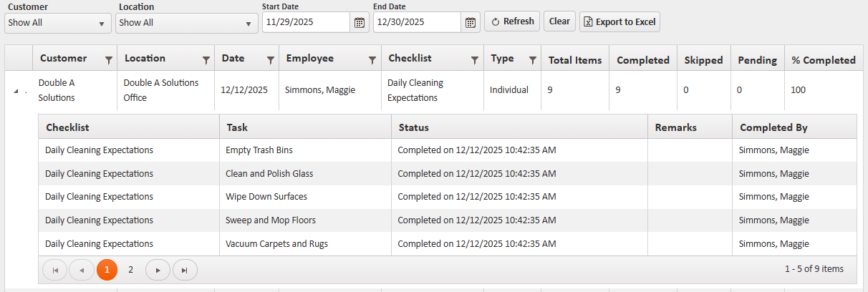
Task: Go to page 2 of tasks
Action: tap(130, 270)
